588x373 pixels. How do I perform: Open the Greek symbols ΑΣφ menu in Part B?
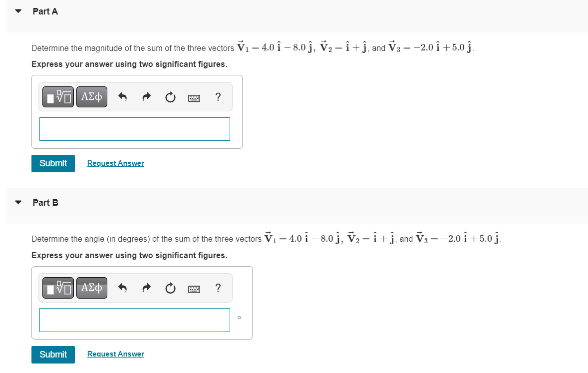[92, 288]
